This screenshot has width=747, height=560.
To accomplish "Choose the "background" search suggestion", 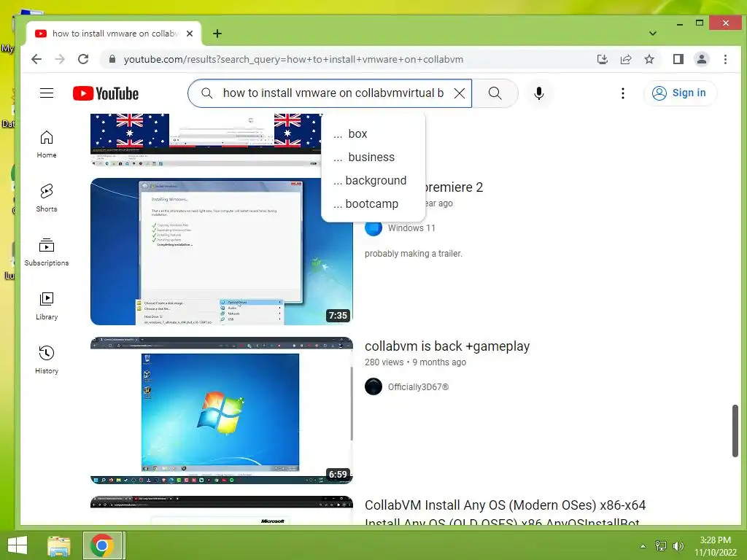I will (373, 181).
